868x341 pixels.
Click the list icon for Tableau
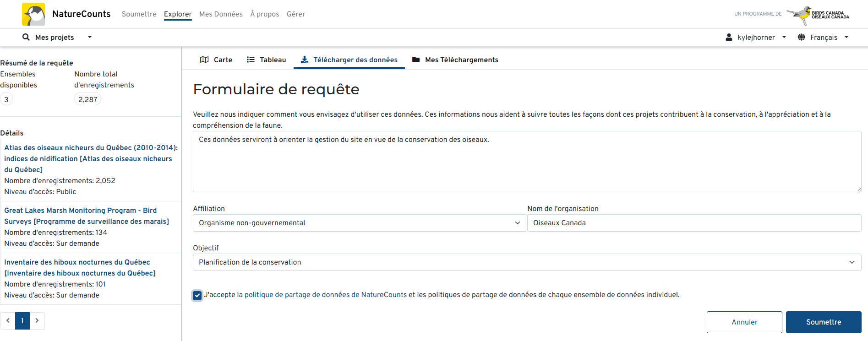click(251, 60)
